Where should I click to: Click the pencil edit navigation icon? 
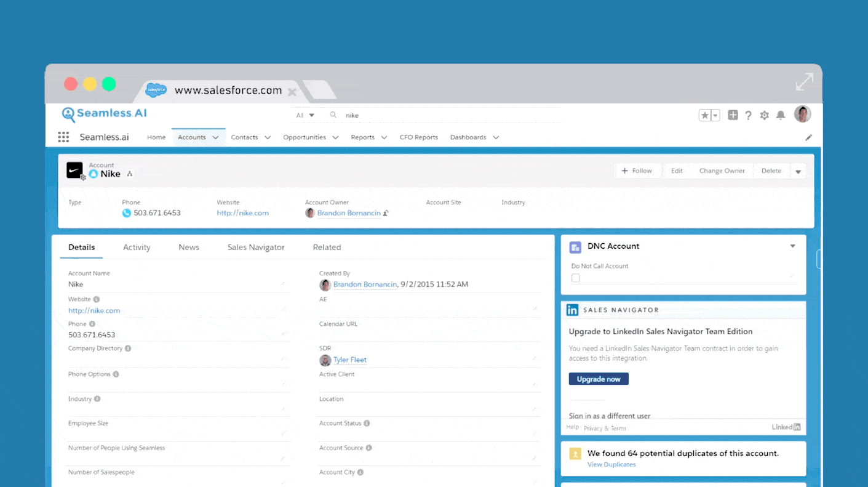tap(809, 138)
